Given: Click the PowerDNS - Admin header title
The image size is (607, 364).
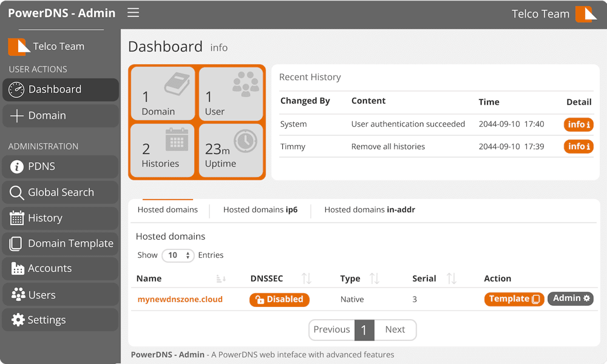Looking at the screenshot, I should point(61,13).
